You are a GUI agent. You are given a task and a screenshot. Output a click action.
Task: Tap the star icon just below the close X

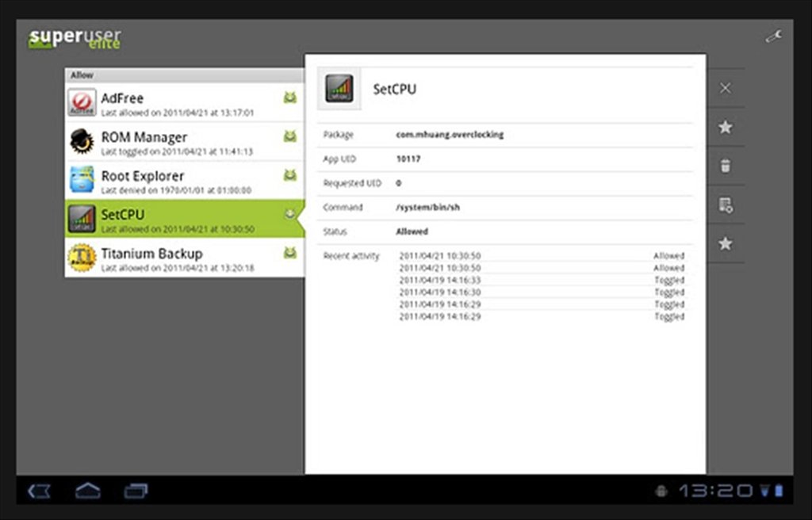[725, 127]
